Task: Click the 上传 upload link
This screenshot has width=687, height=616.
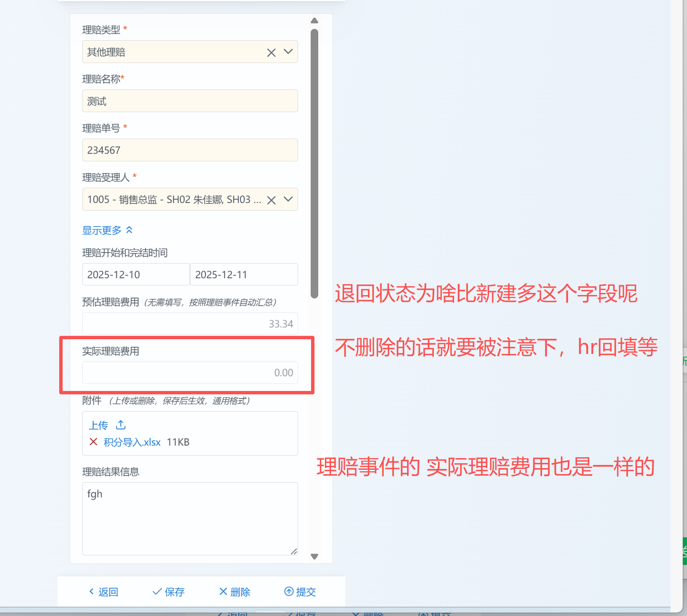Action: tap(98, 426)
